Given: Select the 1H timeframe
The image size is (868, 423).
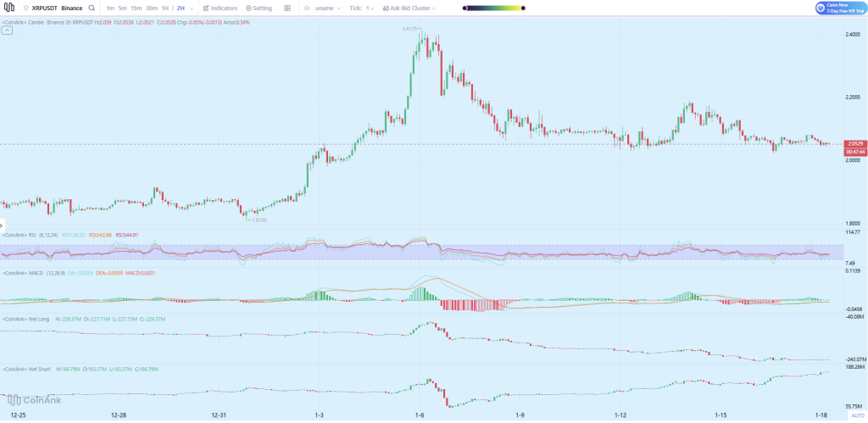Looking at the screenshot, I should coord(166,8).
